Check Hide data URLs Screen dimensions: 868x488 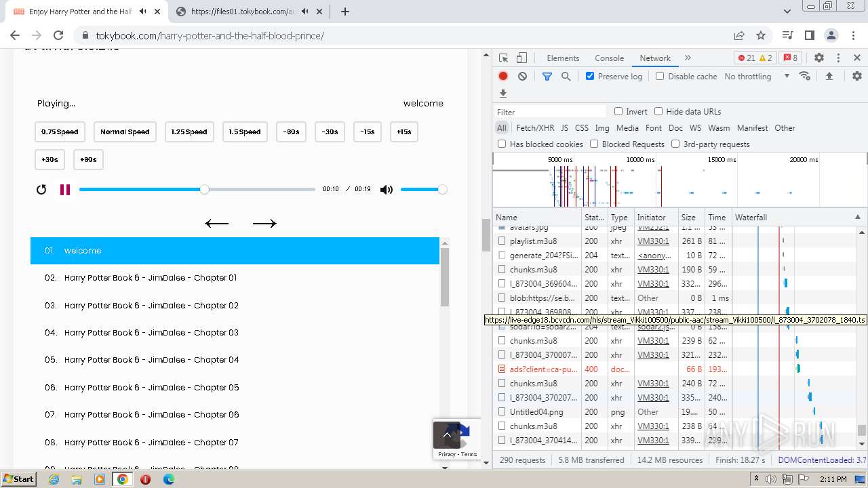[658, 111]
